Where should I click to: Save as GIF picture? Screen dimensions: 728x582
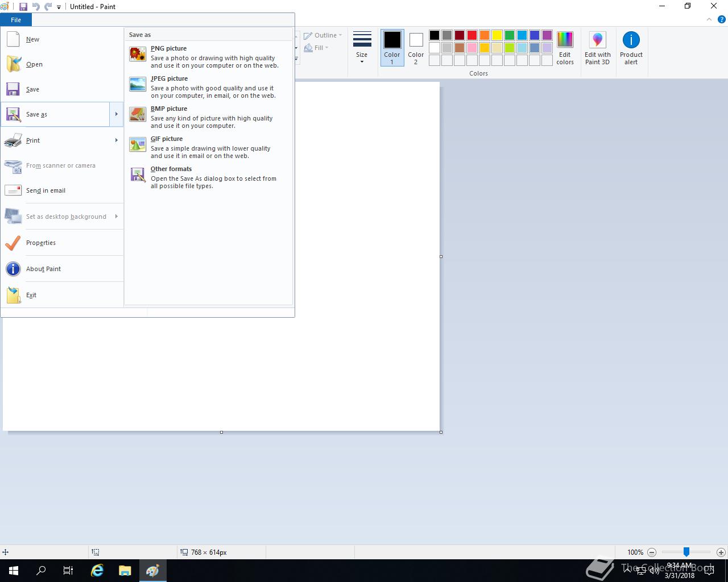pos(208,147)
